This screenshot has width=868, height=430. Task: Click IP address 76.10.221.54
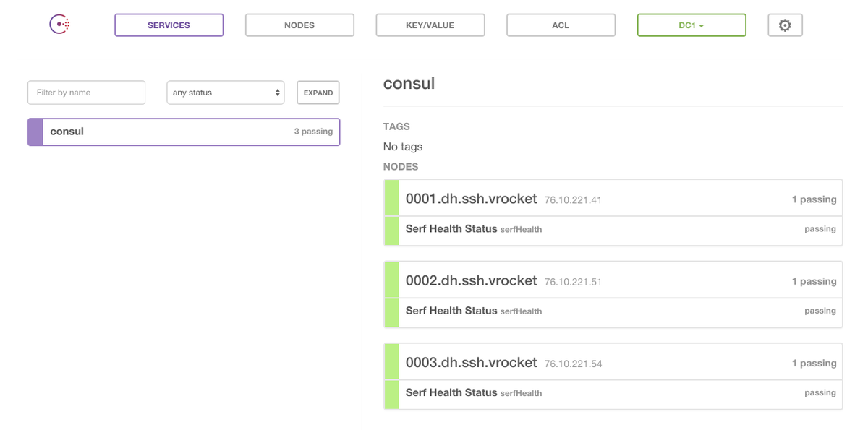tap(573, 364)
